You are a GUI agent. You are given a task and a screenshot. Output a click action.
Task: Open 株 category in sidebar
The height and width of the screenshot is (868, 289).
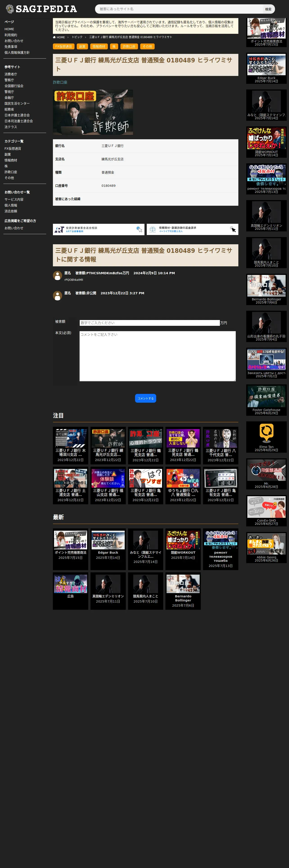pos(6,166)
